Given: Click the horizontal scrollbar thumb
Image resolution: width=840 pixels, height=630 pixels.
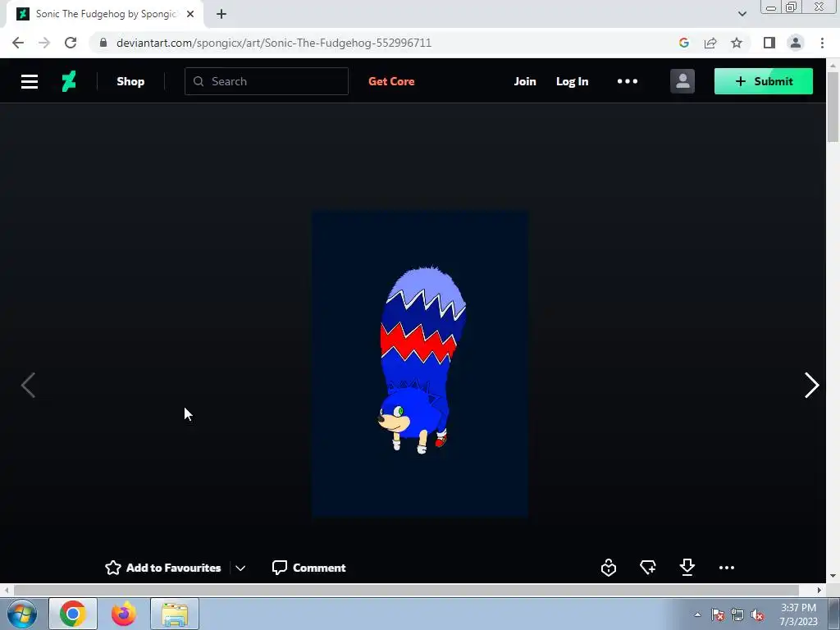Looking at the screenshot, I should 406,590.
